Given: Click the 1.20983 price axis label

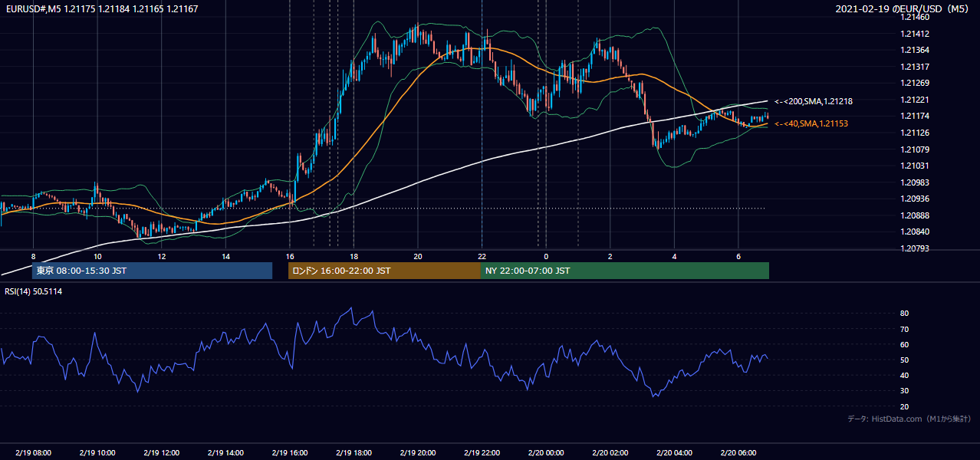Looking at the screenshot, I should [x=916, y=182].
